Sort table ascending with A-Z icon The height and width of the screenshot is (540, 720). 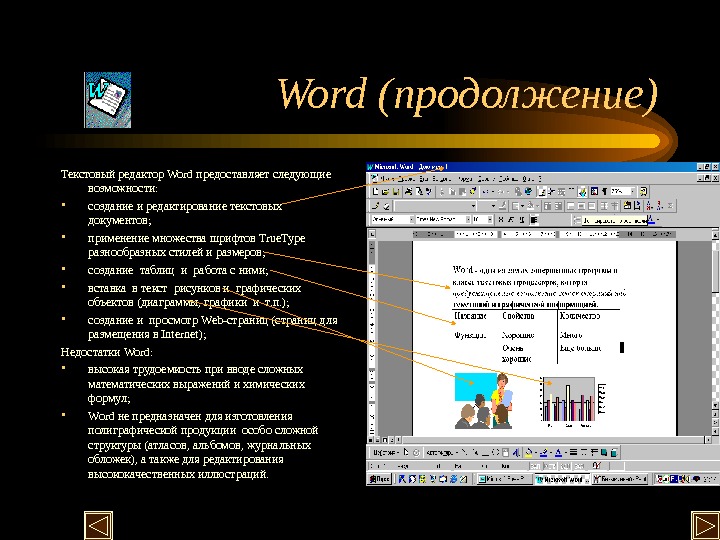click(649, 206)
